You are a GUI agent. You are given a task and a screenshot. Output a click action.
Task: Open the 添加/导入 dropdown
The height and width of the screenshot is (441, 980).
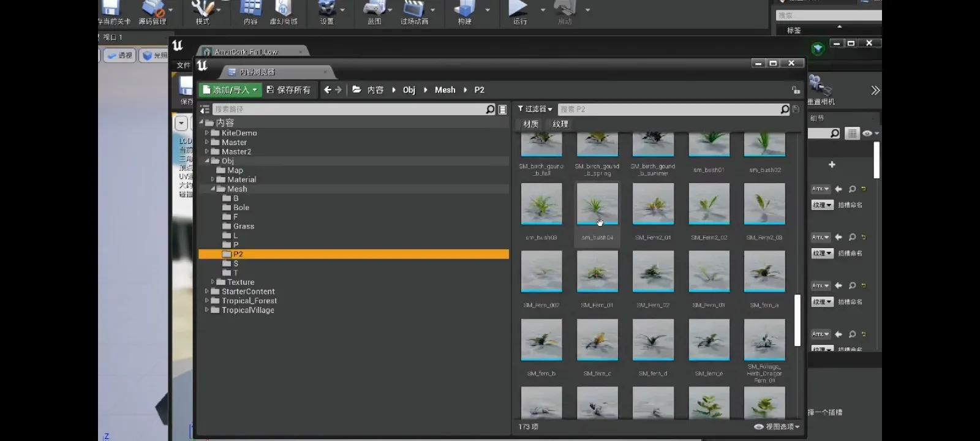click(x=230, y=90)
